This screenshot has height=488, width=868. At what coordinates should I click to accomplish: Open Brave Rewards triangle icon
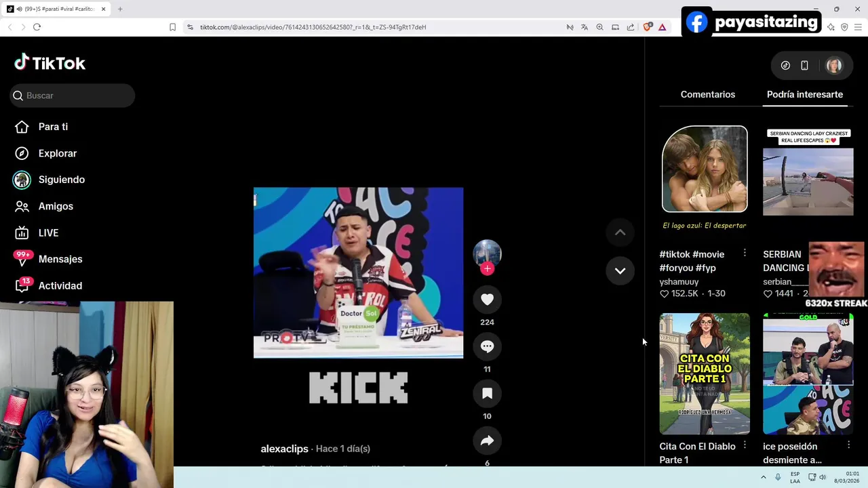pos(662,27)
